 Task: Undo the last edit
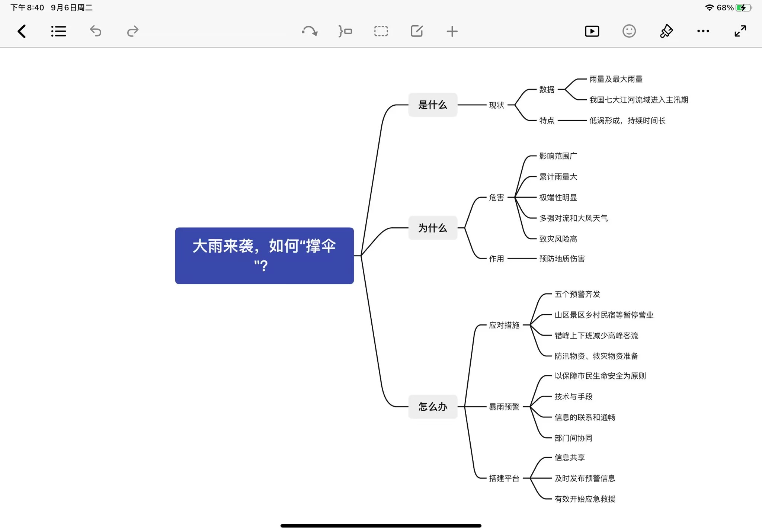pyautogui.click(x=96, y=31)
